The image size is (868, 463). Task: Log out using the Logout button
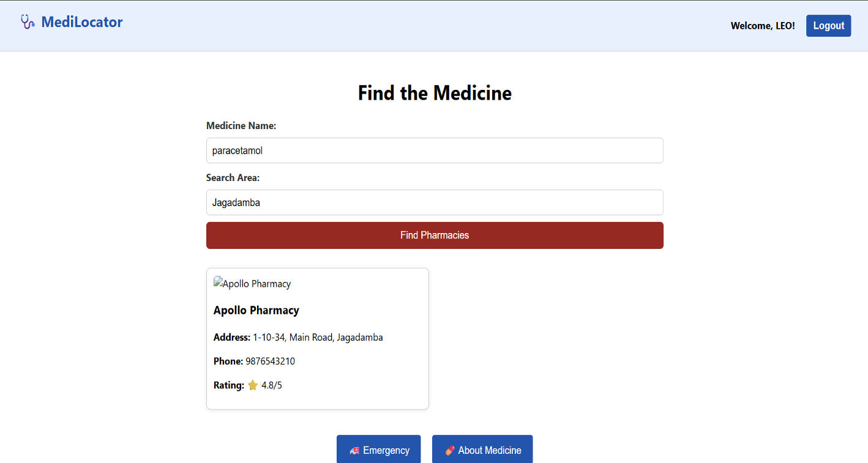pyautogui.click(x=828, y=26)
